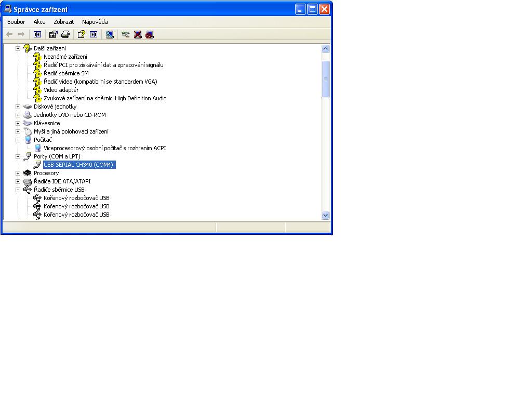This screenshot has height=399, width=532.
Task: Open Help with the question mark icon
Action: tap(82, 34)
